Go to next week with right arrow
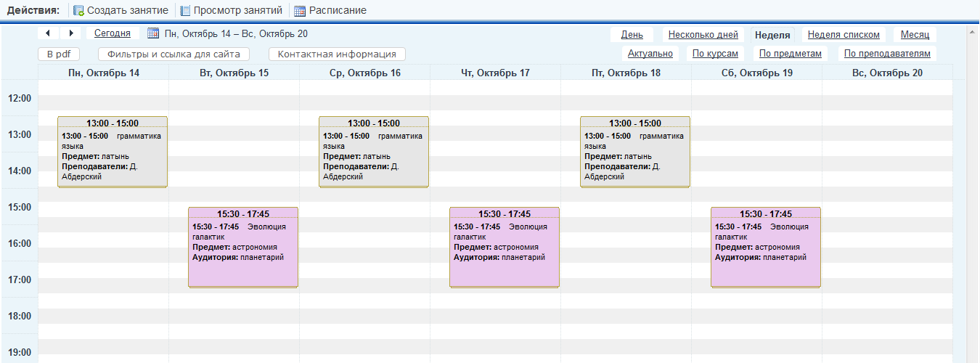980x363 pixels. 71,33
